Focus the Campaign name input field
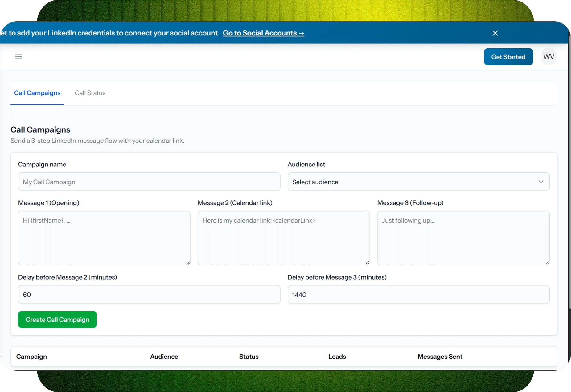The width and height of the screenshot is (571, 392). 149,182
